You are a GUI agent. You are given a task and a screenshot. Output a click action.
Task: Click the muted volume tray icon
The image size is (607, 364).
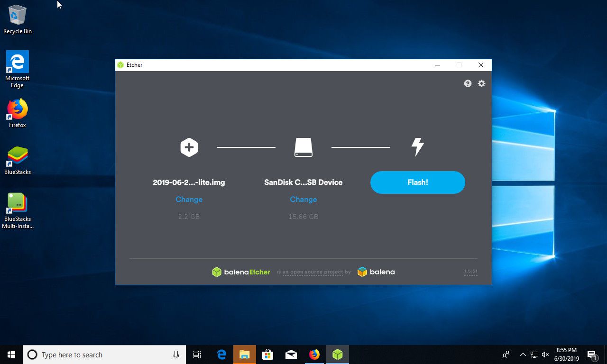(x=545, y=355)
